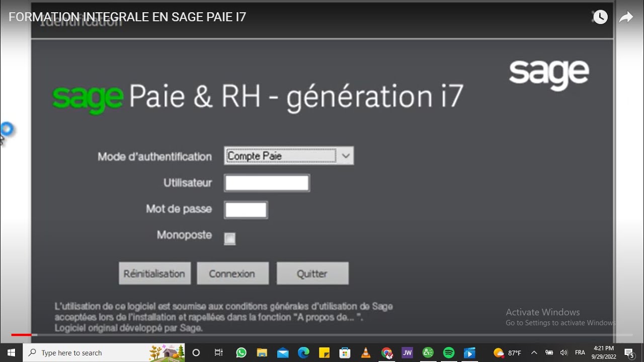Viewport: 644px width, 362px height.
Task: Click the Connexion button
Action: click(232, 274)
